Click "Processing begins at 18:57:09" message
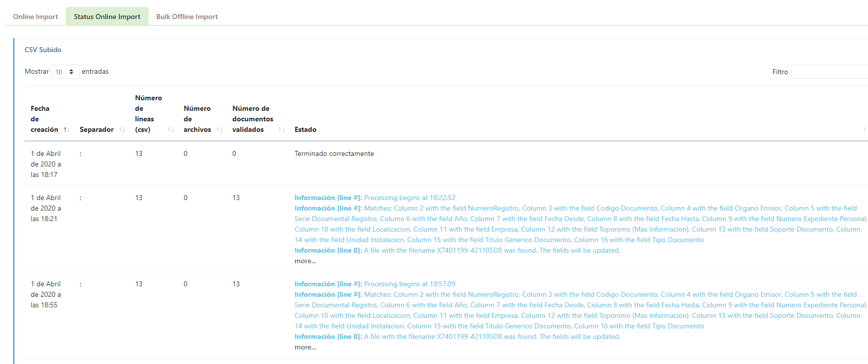 [409, 284]
